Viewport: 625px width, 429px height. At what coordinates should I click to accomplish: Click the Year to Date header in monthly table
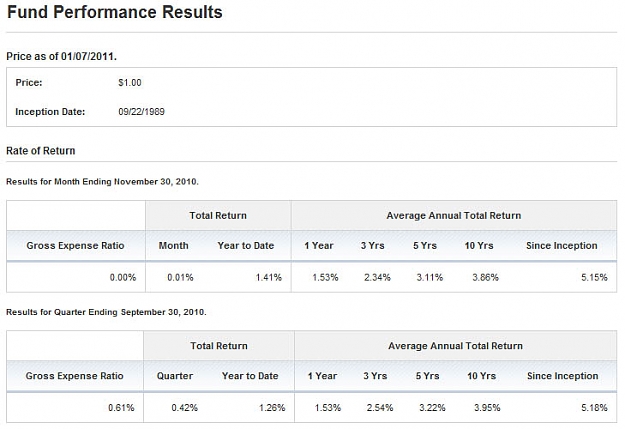point(246,246)
